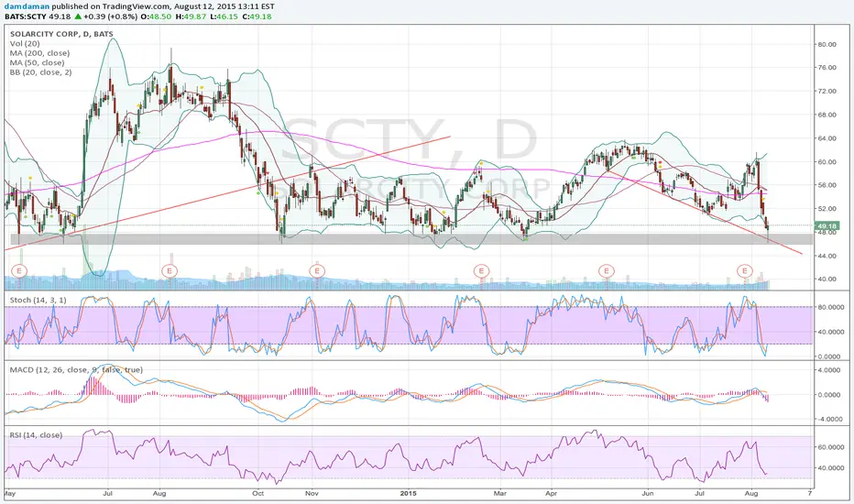Click the +0.39 (+0.8%) change value
854x504 pixels.
(111, 16)
